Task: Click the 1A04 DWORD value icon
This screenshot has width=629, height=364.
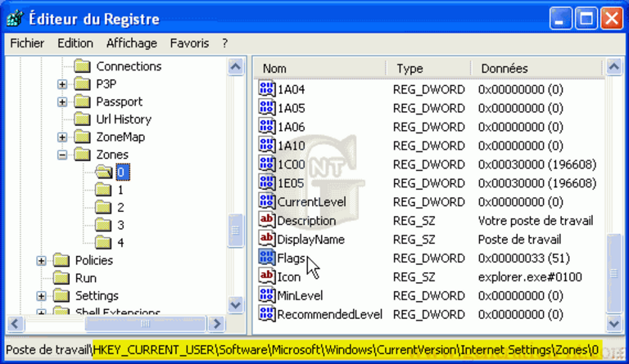Action: tap(267, 89)
